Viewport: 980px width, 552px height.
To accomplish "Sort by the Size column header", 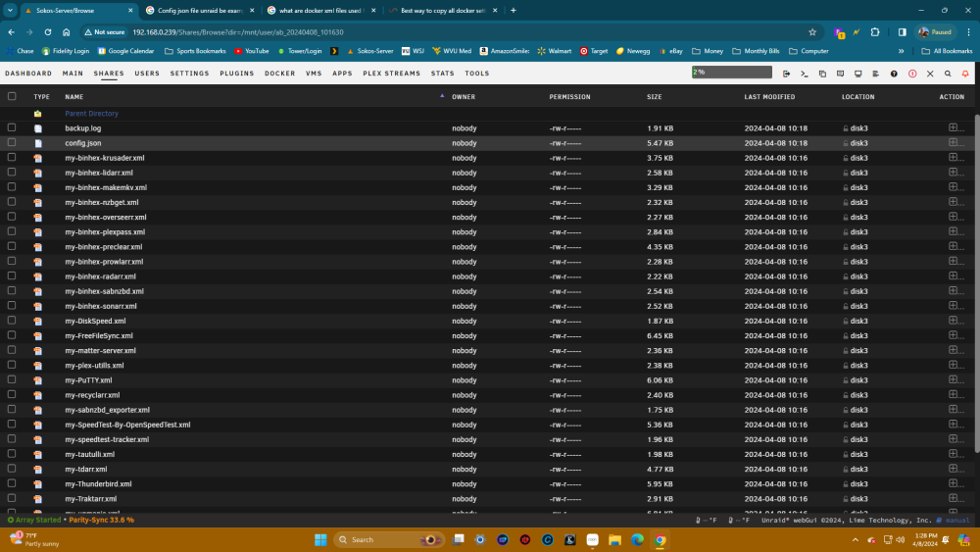I will pyautogui.click(x=654, y=97).
